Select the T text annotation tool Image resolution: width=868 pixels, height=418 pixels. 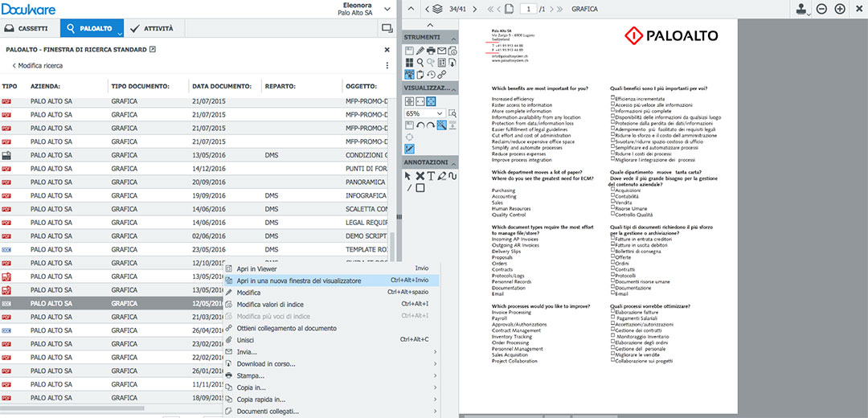click(431, 176)
